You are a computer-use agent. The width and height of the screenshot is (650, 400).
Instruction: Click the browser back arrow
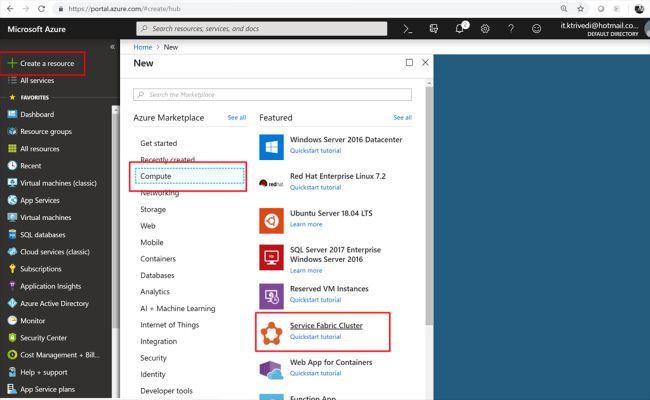(10, 8)
